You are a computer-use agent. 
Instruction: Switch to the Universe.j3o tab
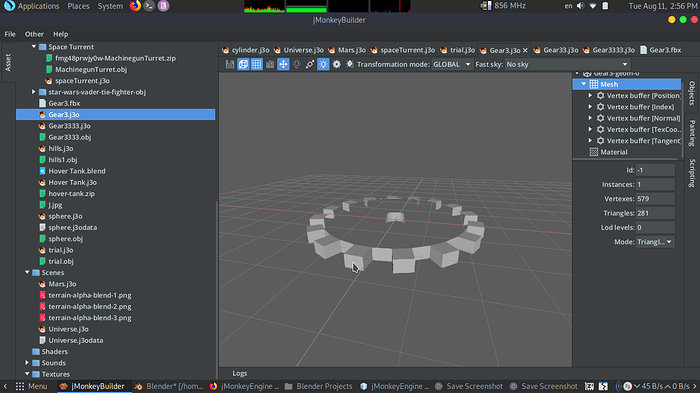click(x=300, y=50)
